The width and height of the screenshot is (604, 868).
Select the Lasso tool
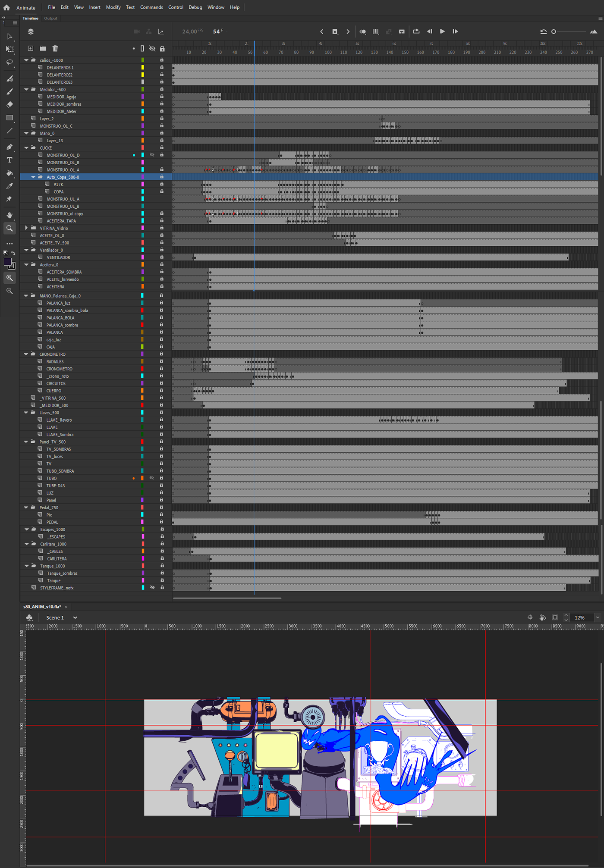tap(9, 63)
